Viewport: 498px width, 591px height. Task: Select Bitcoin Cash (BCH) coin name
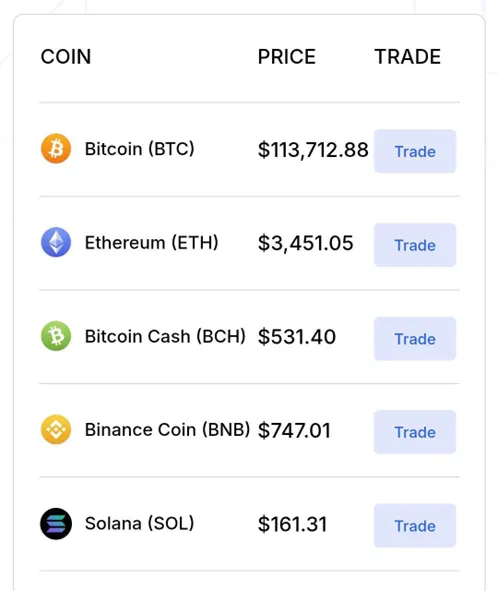coord(165,336)
